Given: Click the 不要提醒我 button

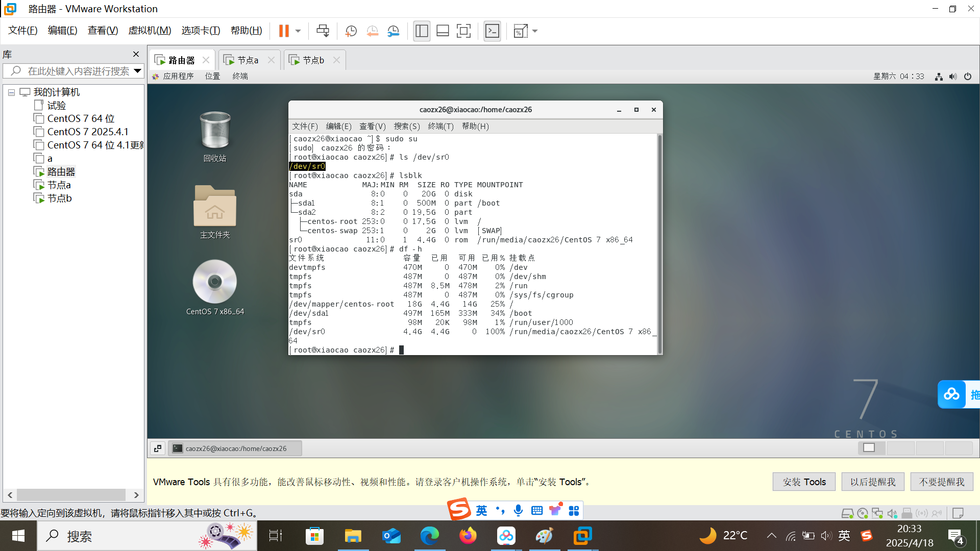Looking at the screenshot, I should [x=941, y=482].
